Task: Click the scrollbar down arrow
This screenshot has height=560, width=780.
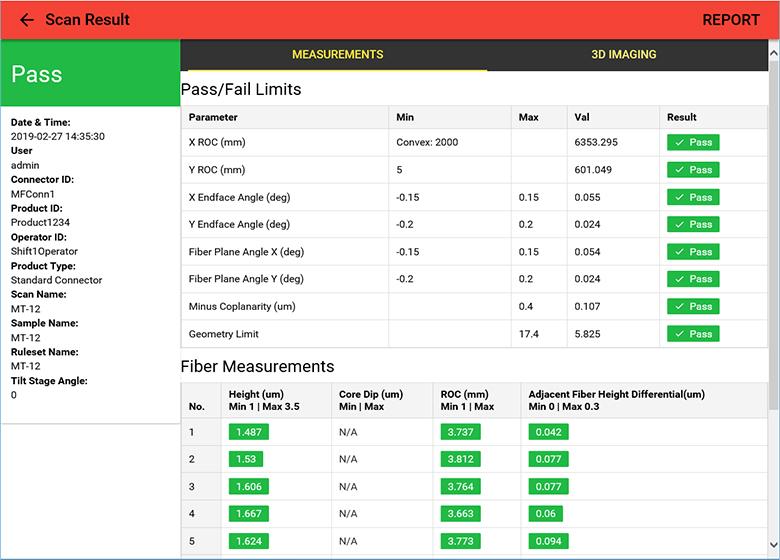Action: tap(774, 545)
